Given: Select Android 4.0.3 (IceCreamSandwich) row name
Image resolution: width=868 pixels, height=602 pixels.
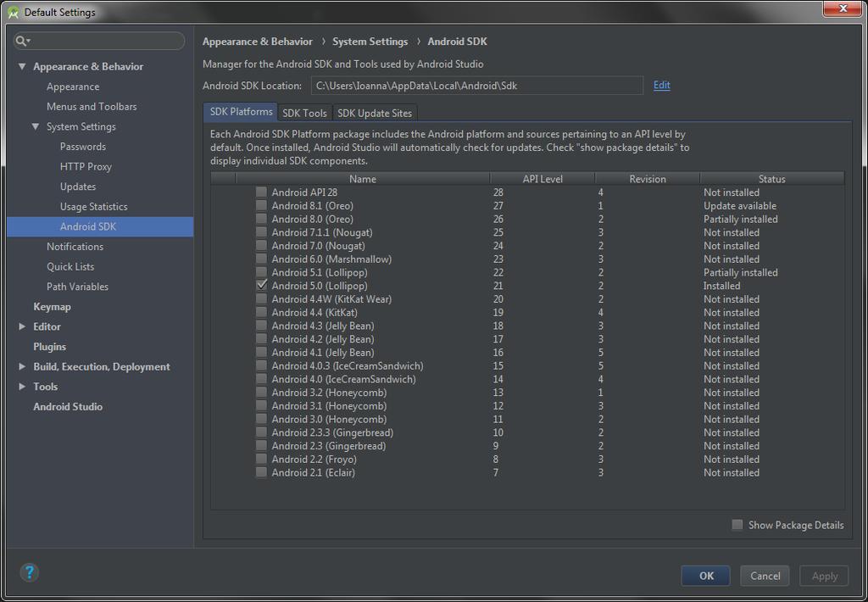Looking at the screenshot, I should click(348, 365).
